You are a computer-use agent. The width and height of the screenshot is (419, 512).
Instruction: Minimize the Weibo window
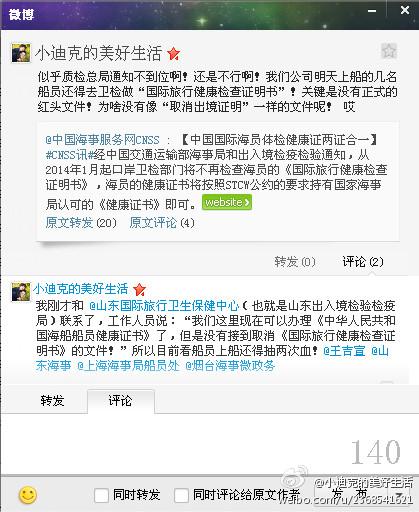point(372,11)
